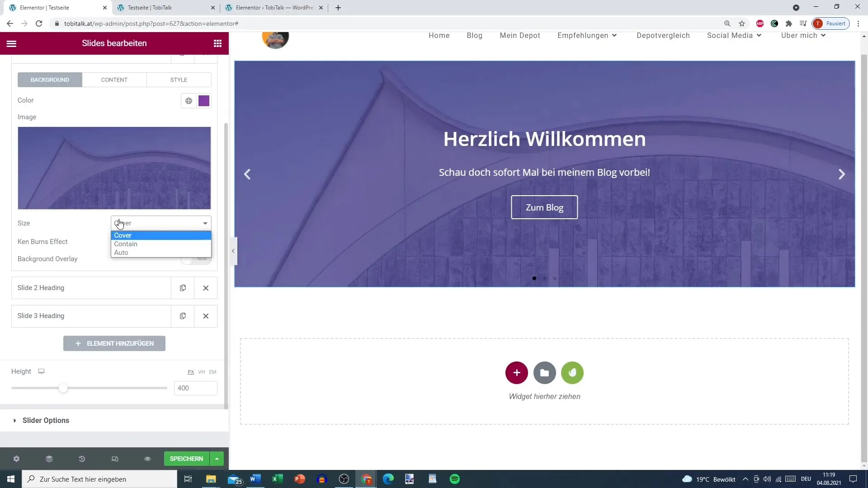868x488 pixels.
Task: Click the Height slider handle
Action: (x=63, y=388)
